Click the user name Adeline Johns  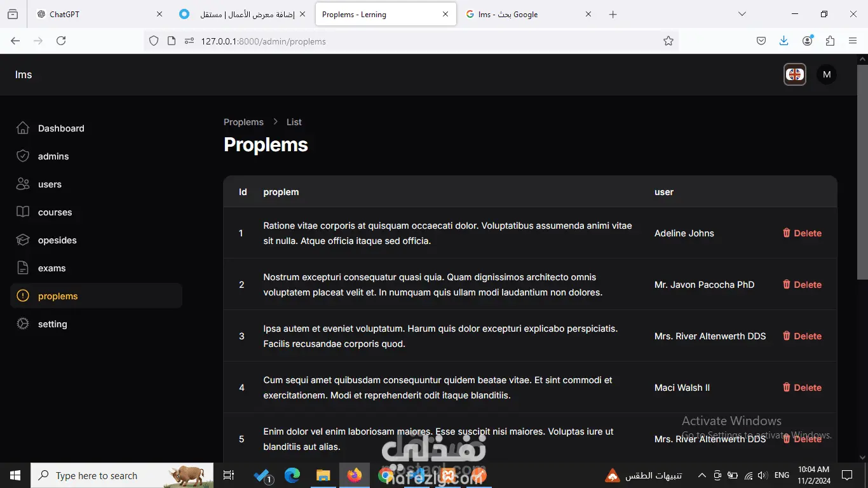pos(684,233)
